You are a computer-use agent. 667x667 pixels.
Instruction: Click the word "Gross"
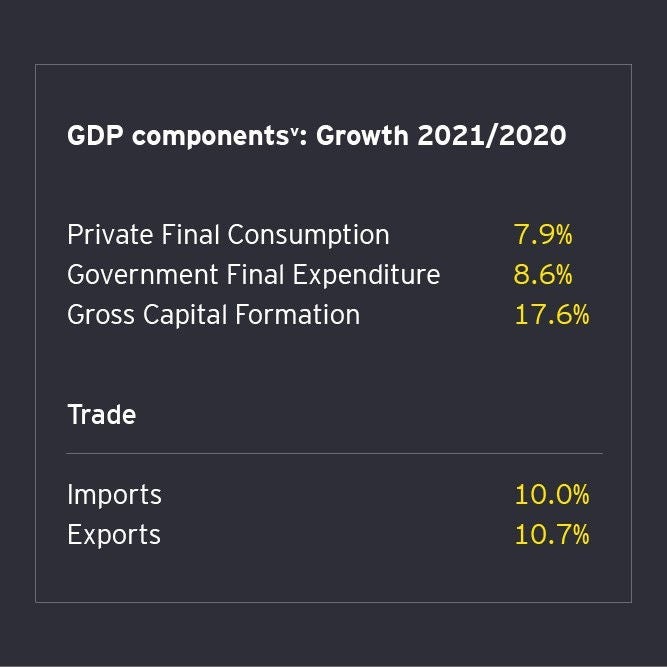tap(101, 315)
